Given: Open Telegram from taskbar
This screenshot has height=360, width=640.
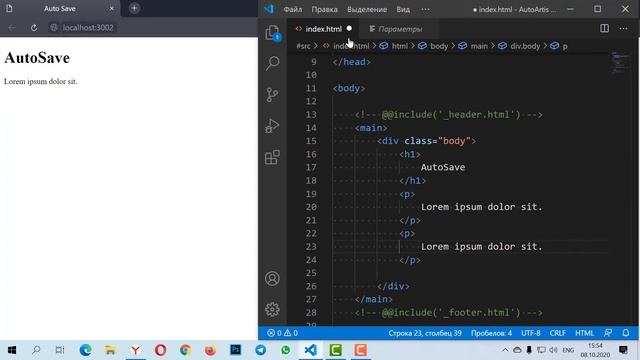Looking at the screenshot, I should tap(260, 350).
